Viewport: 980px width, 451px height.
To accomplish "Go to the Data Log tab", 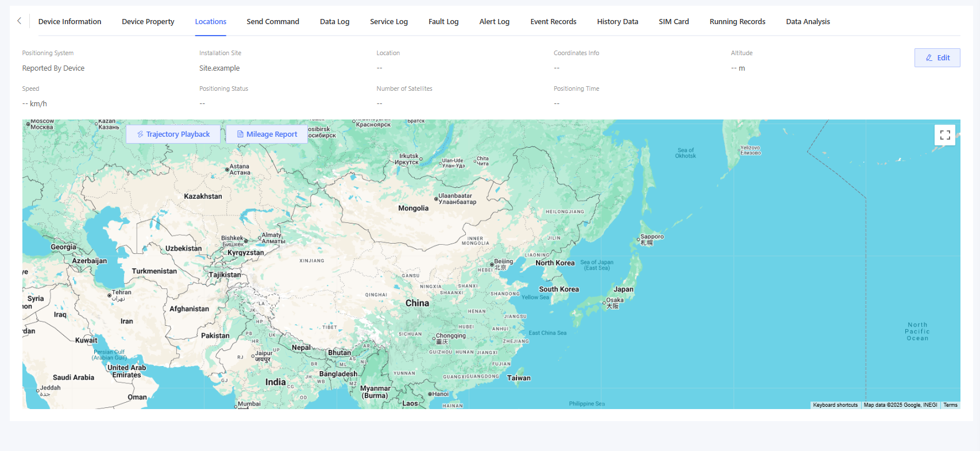I will [x=334, y=22].
